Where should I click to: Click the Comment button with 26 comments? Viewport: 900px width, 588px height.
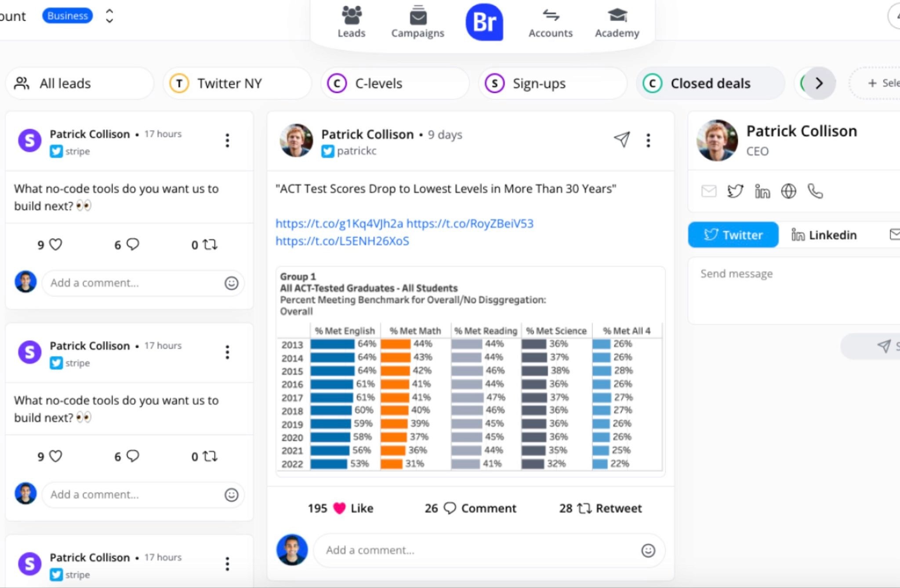[470, 508]
